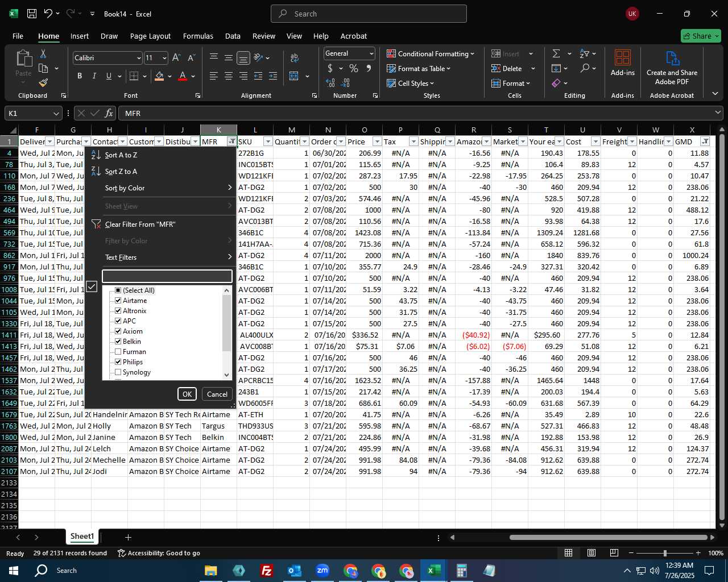Screen dimensions: 728x582
Task: Open the Insert ribbon tab
Action: 80,36
